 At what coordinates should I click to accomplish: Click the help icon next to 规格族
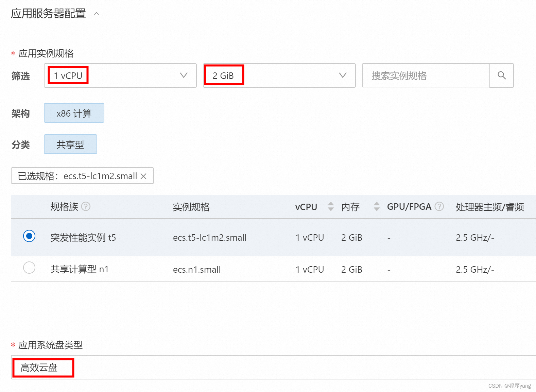click(x=86, y=206)
